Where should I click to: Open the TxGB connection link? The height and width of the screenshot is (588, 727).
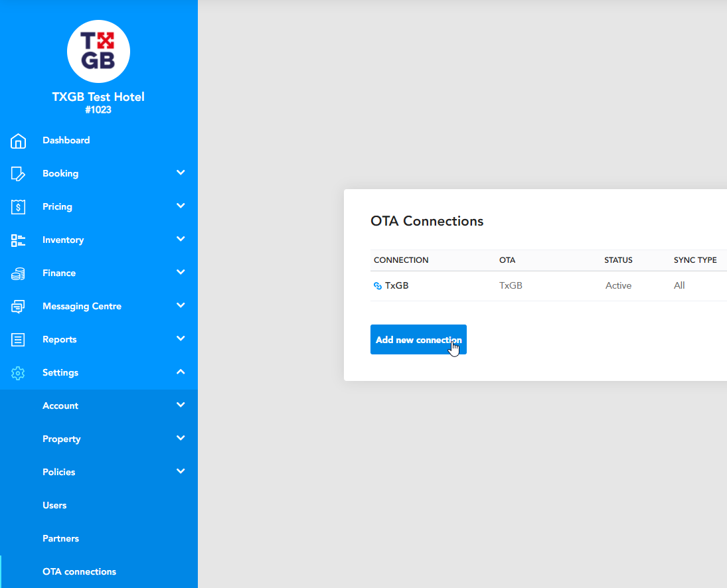[397, 286]
